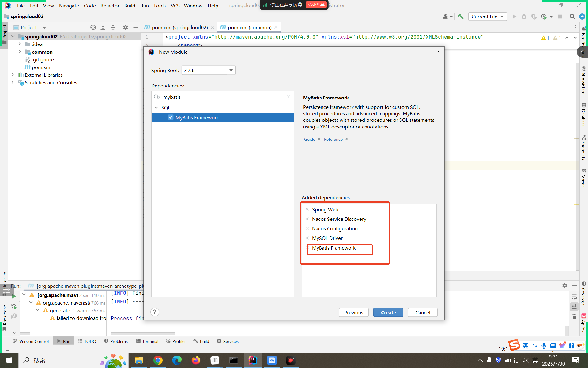Click the Debug bug icon in toolbar

click(524, 17)
